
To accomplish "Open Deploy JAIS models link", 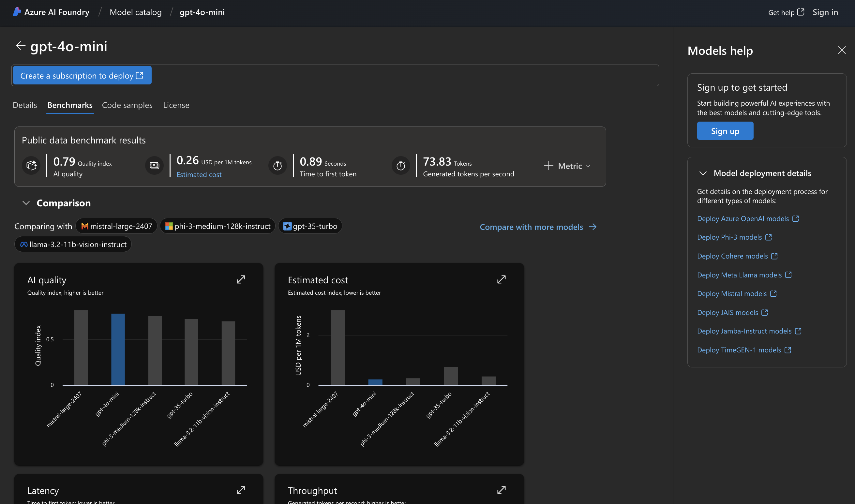I will [727, 312].
